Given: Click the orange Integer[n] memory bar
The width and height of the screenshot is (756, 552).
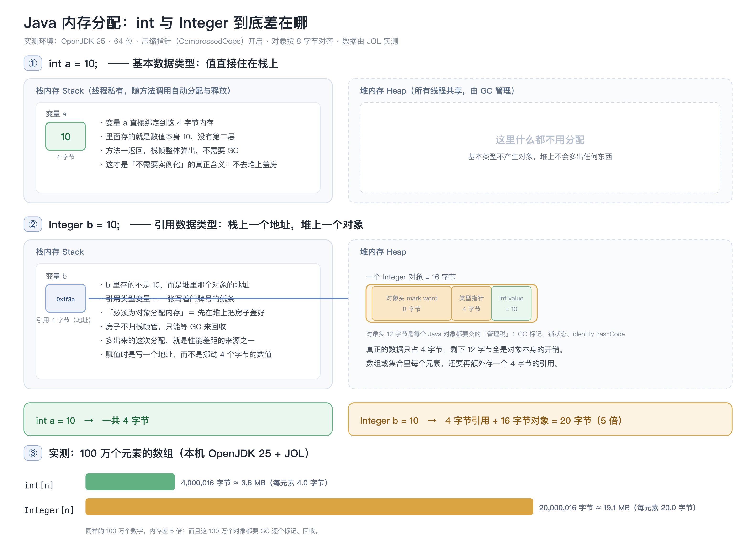Looking at the screenshot, I should point(309,507).
